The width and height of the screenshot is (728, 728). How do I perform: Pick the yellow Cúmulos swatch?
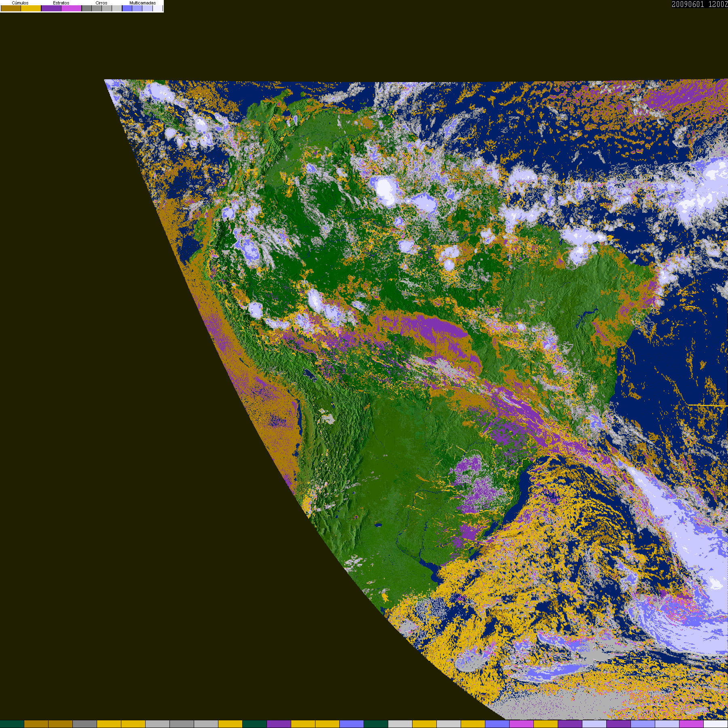point(31,8)
